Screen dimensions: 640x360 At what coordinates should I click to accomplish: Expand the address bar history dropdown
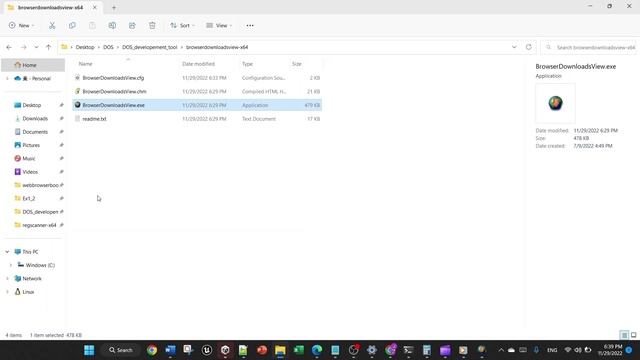514,47
